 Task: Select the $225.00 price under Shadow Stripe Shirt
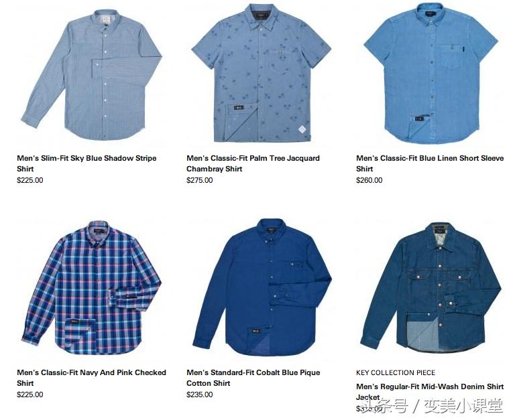30,180
